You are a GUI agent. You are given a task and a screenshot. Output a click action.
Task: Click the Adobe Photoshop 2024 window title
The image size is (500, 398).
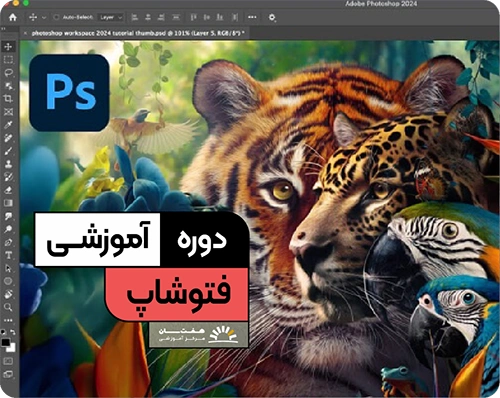point(381,4)
